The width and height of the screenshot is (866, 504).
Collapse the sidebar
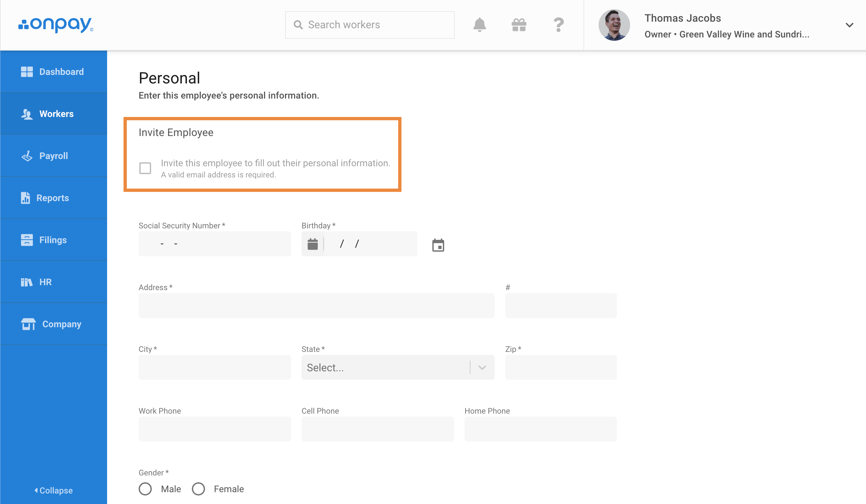coord(54,490)
